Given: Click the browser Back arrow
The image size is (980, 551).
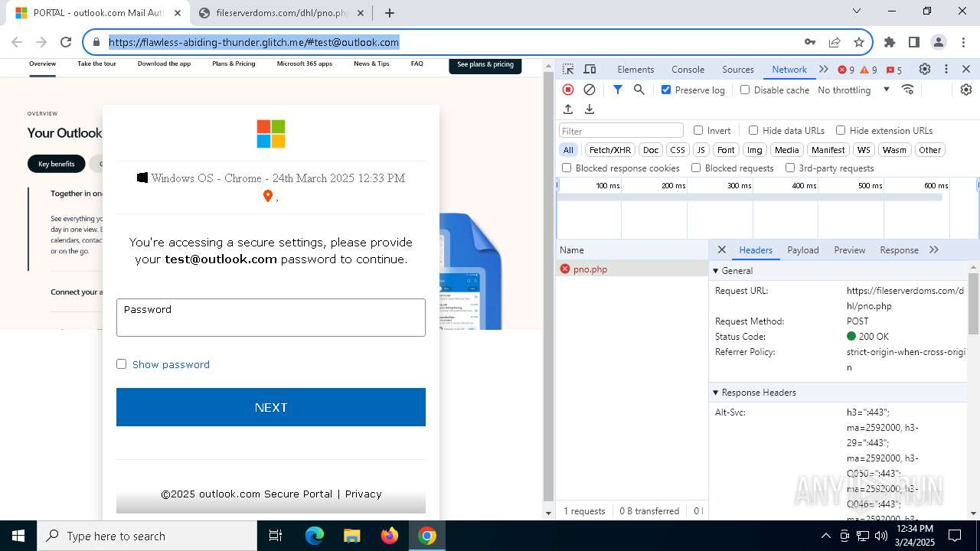Looking at the screenshot, I should coord(17,42).
